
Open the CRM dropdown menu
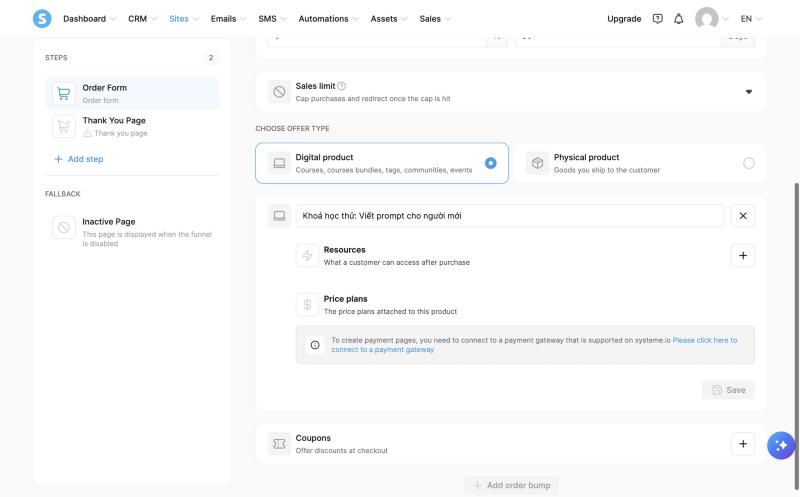[142, 19]
